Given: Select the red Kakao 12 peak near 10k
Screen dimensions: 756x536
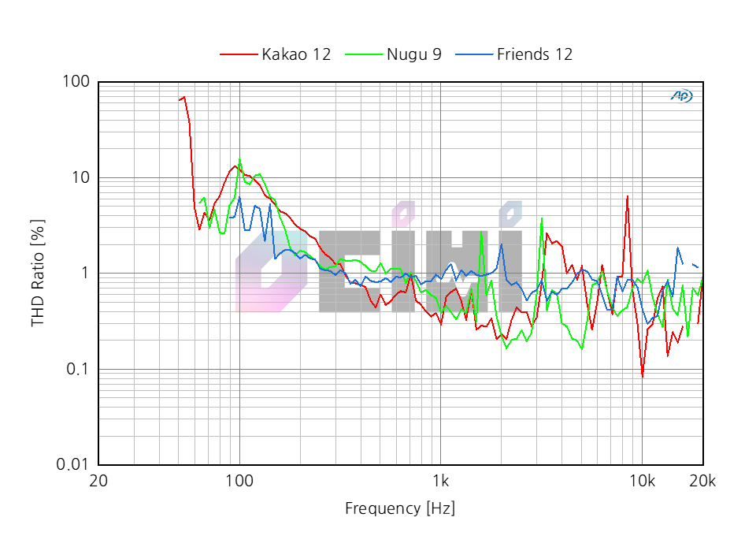Looking at the screenshot, I should pyautogui.click(x=626, y=194).
